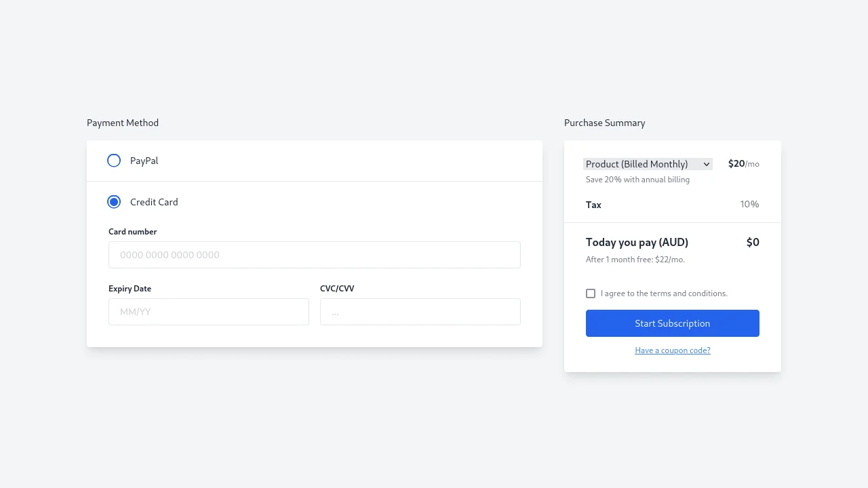
Task: Click the Tax 10% row
Action: click(x=672, y=205)
